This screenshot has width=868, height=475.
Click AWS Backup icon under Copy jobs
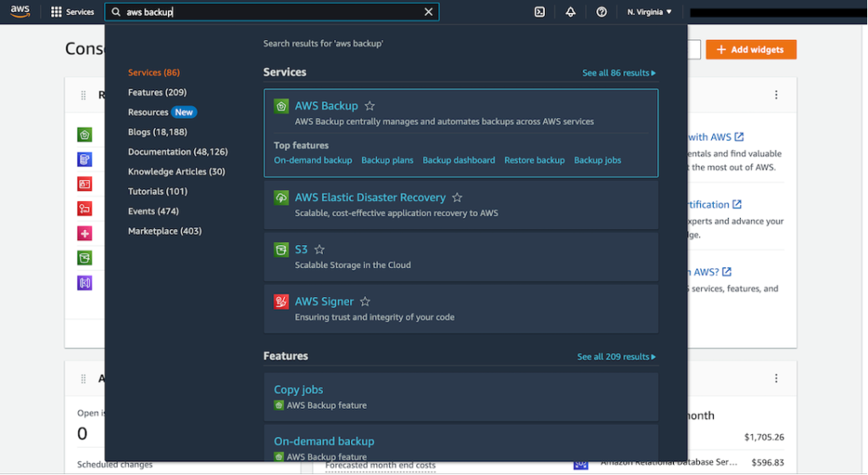tap(279, 405)
